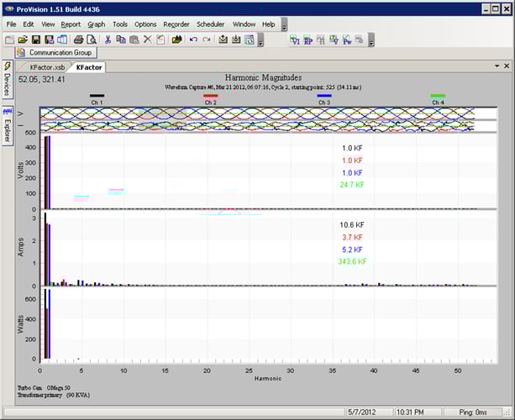Click the Redo arrow icon
The width and height of the screenshot is (515, 420).
(207, 39)
